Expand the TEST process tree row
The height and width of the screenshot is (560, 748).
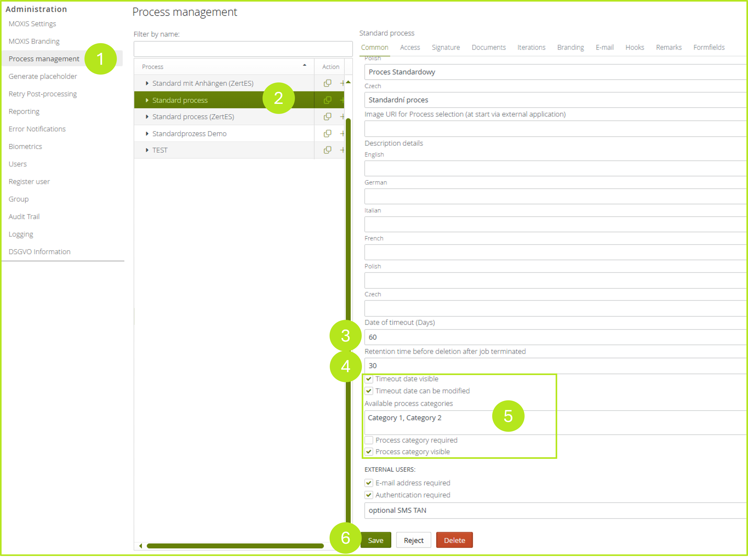(147, 150)
